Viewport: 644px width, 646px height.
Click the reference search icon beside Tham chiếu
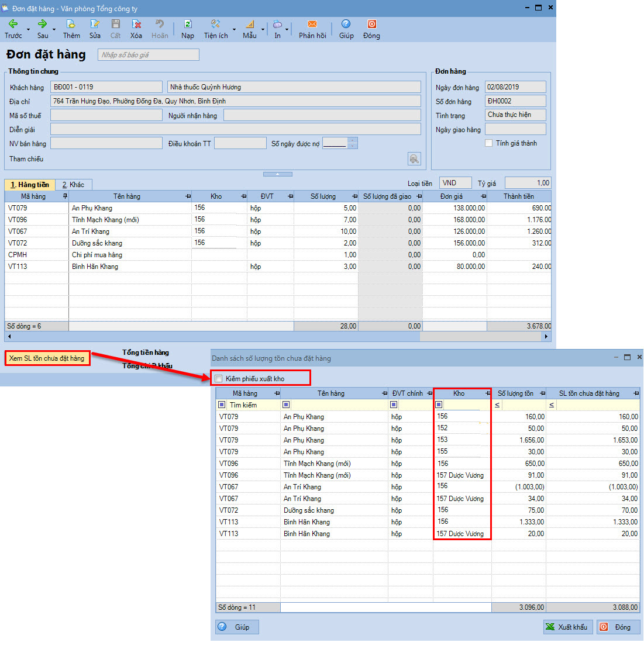(414, 158)
